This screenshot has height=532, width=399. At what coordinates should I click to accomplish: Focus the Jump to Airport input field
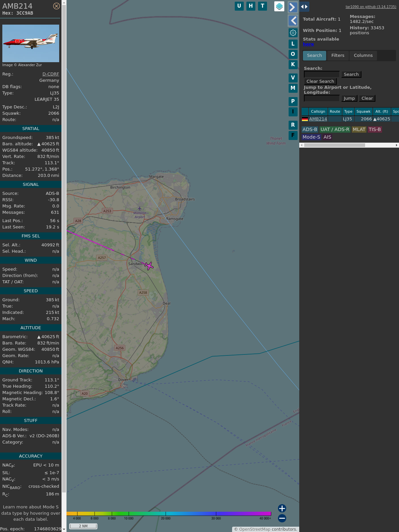click(322, 98)
